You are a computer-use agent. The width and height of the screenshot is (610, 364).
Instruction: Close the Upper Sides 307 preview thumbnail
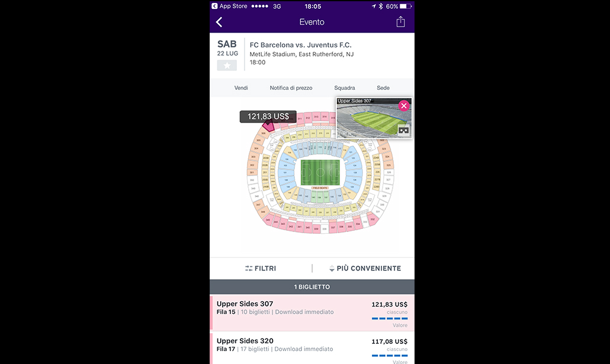pos(404,105)
